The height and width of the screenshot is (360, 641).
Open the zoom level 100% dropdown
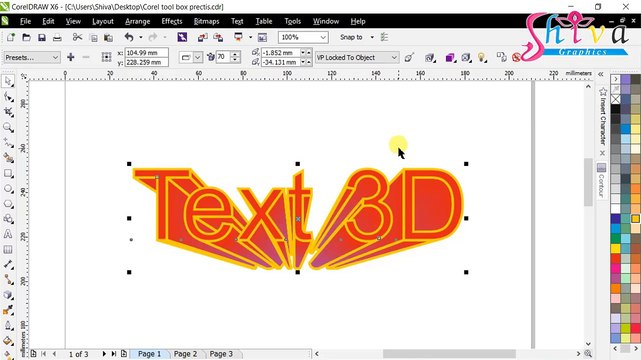(323, 38)
